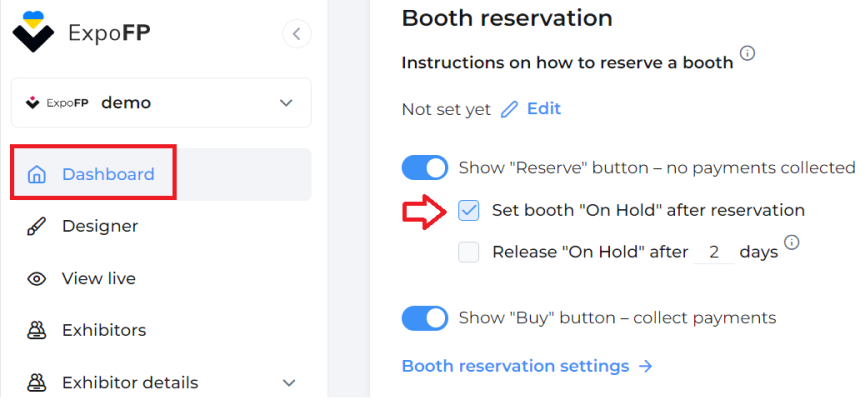Click the Designer paintbrush icon
The image size is (865, 400).
[36, 226]
